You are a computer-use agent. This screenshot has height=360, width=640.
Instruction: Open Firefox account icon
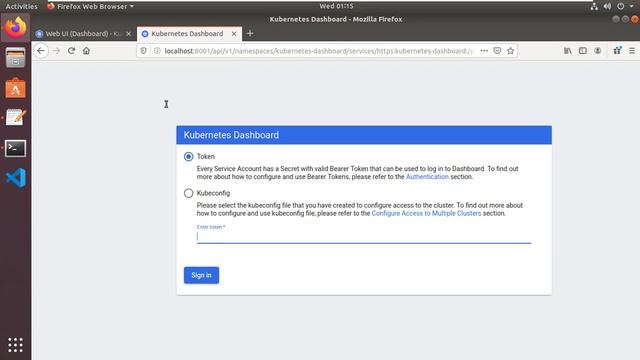[x=598, y=51]
